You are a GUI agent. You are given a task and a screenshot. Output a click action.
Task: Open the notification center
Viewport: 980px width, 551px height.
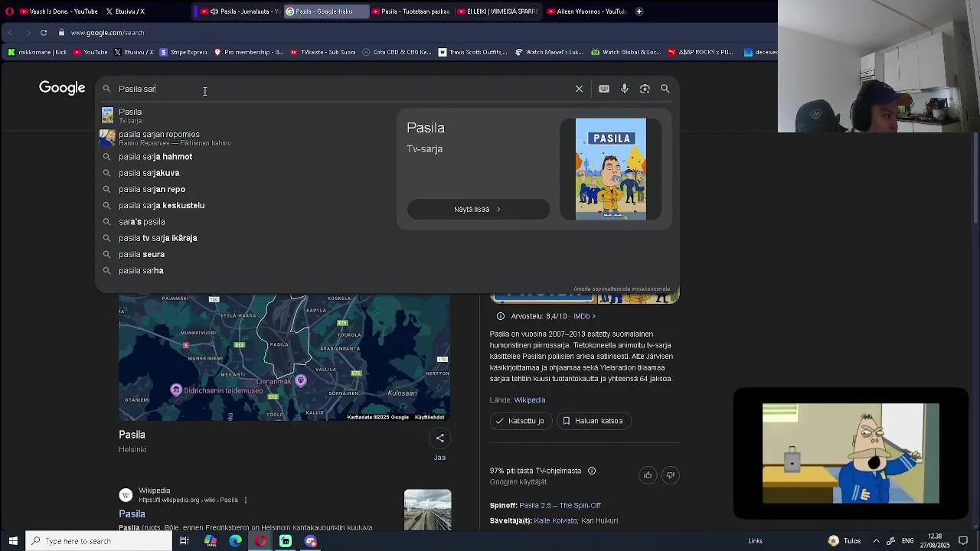click(963, 541)
